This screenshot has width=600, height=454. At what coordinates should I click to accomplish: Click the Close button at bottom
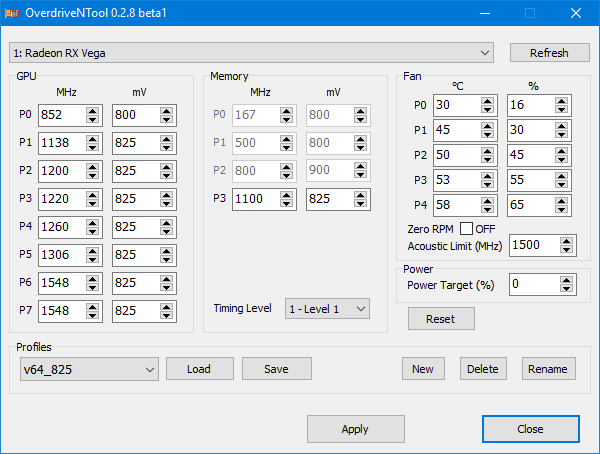pos(531,429)
